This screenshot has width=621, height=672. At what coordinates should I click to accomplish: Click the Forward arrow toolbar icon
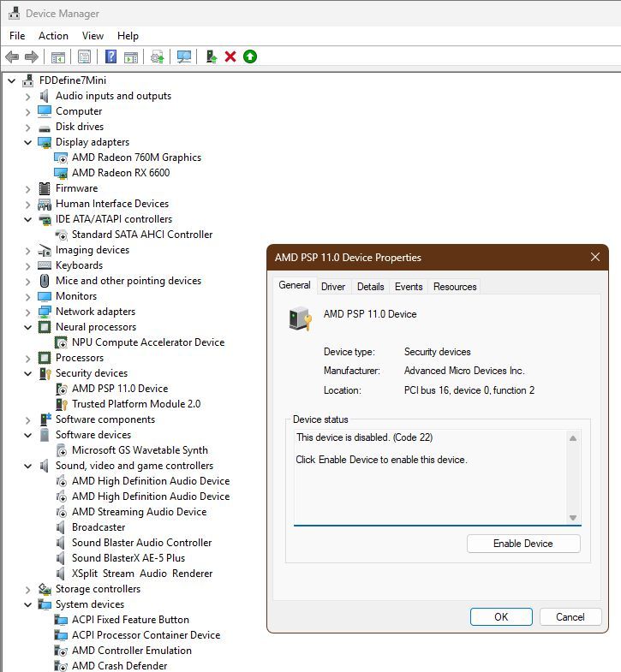(x=32, y=56)
